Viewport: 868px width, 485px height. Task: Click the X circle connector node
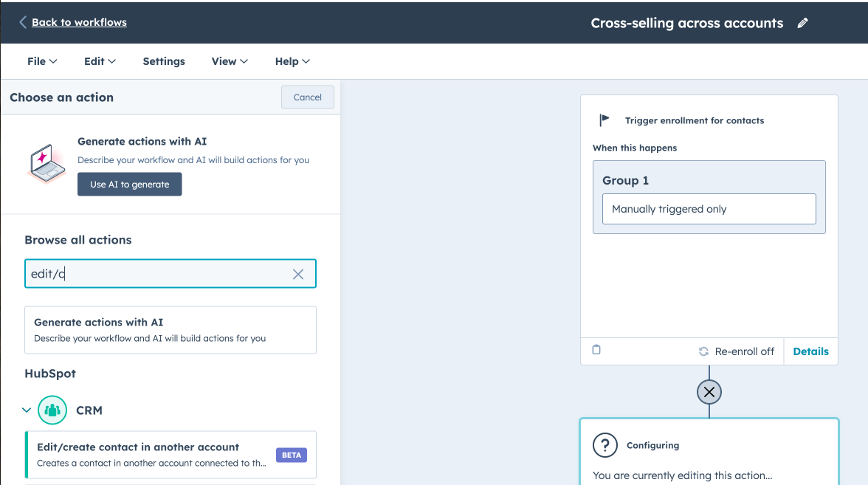click(x=709, y=392)
